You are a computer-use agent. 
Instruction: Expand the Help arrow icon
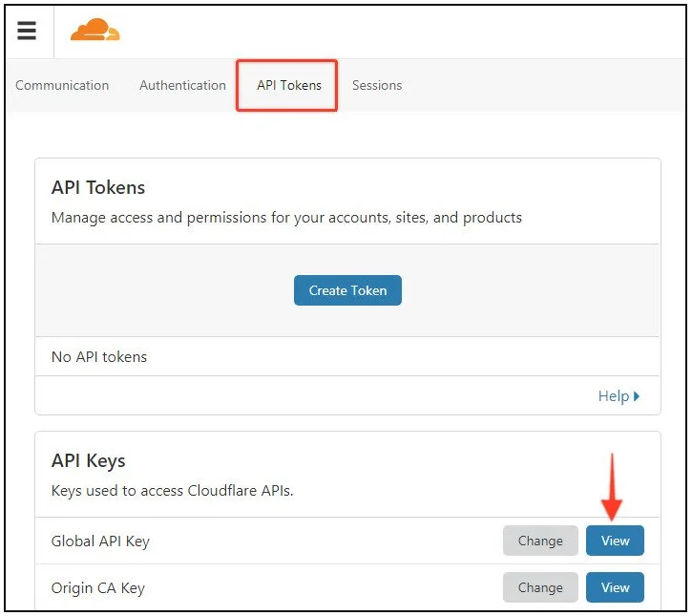[636, 396]
